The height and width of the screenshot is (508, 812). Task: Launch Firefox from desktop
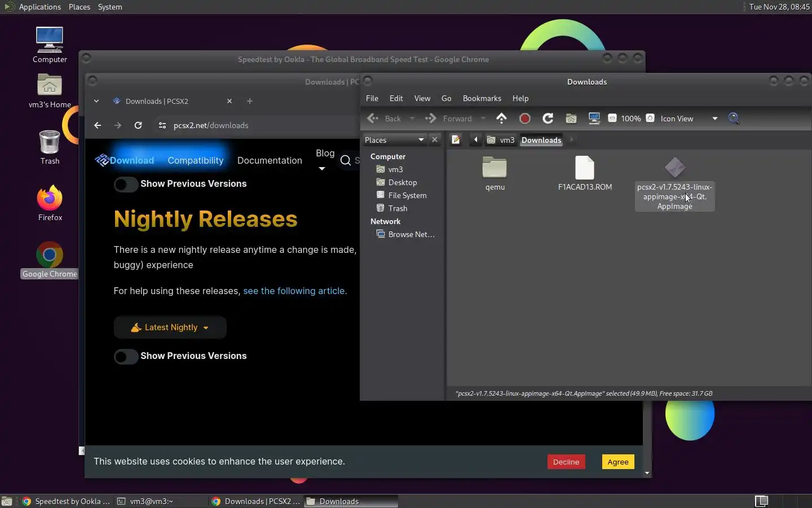50,203
